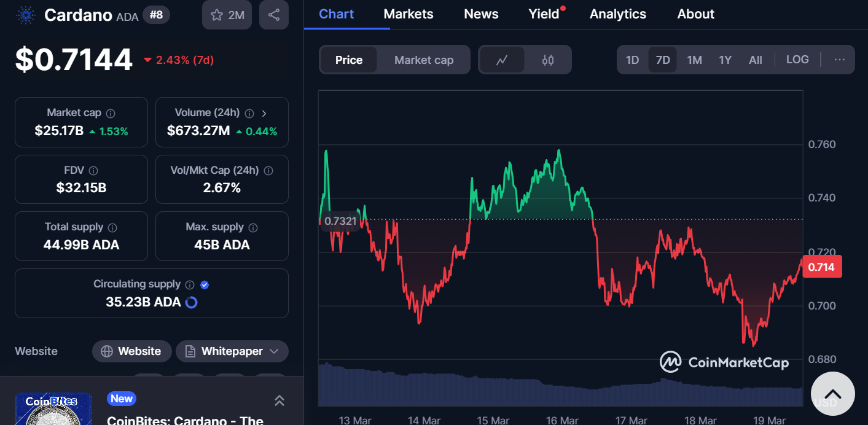Viewport: 868px width, 425px height.
Task: Click the scroll-to-top arrow button
Action: click(832, 394)
